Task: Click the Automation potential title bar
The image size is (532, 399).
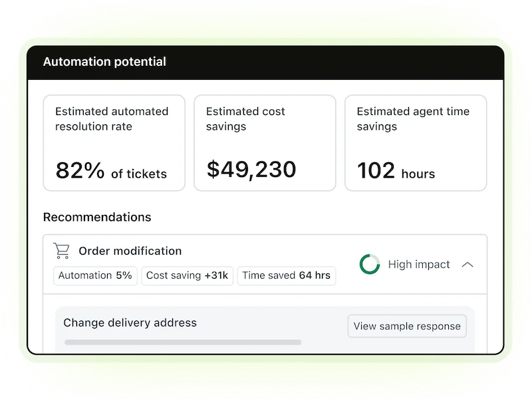Action: (x=104, y=62)
